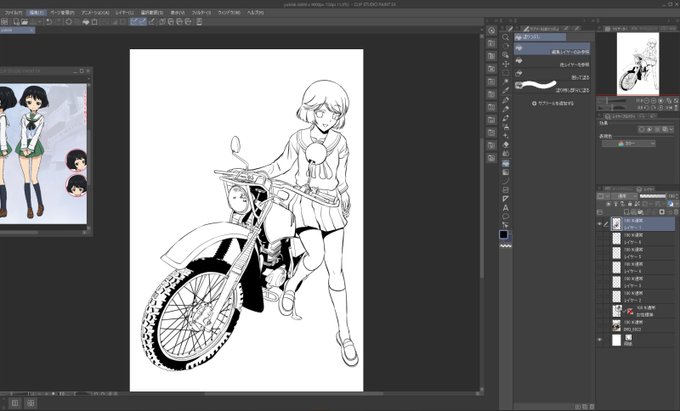Toggle the second snap button in command bar
Image resolution: width=680 pixels, height=411 pixels.
tap(142, 21)
